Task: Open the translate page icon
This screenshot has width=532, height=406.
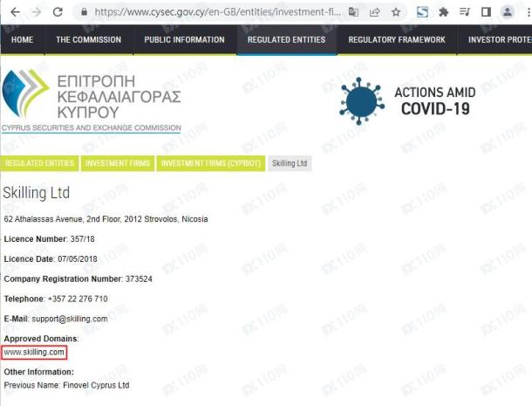Action: click(353, 12)
